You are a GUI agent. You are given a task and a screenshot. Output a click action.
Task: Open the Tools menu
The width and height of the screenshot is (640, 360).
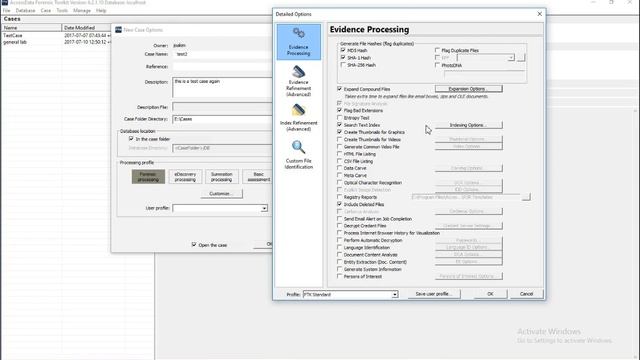pos(62,11)
